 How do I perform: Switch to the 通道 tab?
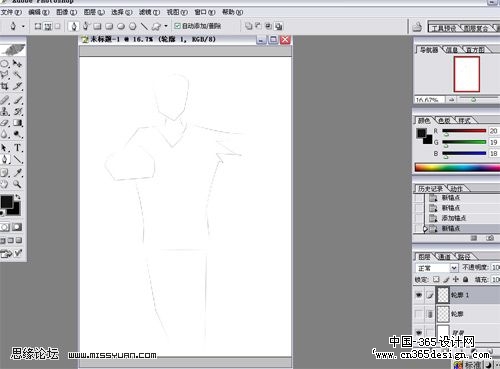[444, 257]
